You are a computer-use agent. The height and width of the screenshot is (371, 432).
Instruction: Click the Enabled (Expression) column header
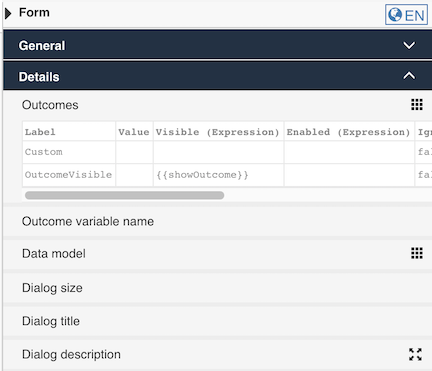tap(349, 131)
